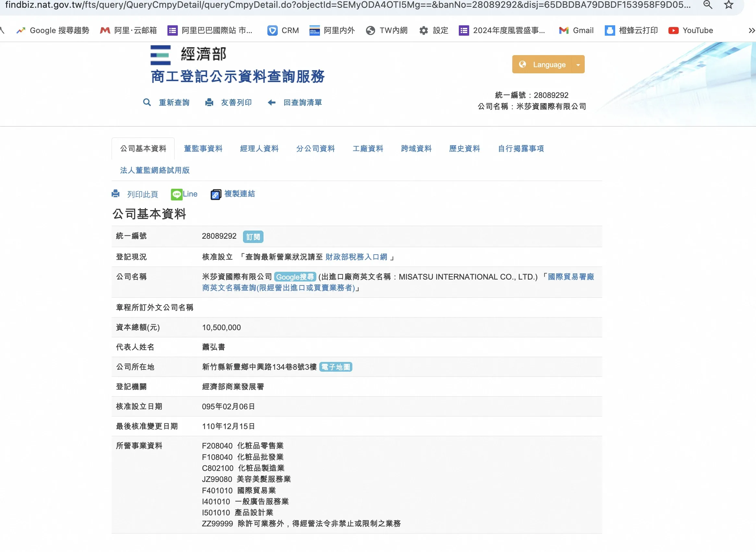This screenshot has height=552, width=756.
Task: Bookmark this page with star icon
Action: pos(729,5)
